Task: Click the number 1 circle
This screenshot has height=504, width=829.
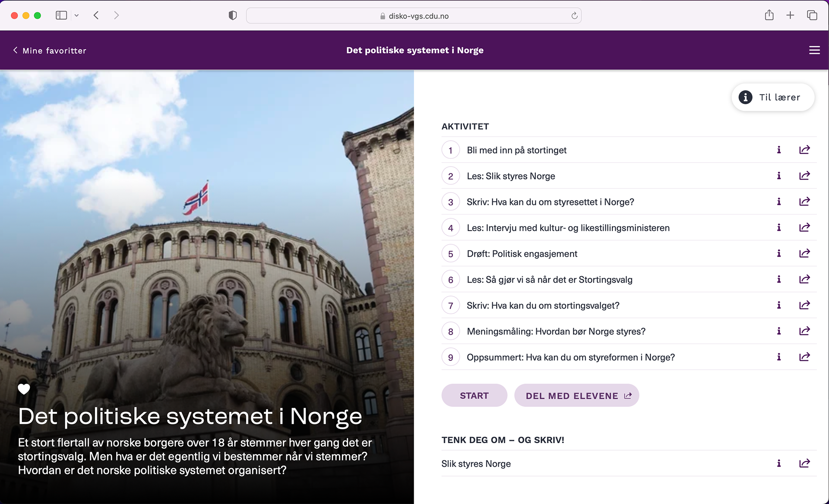Action: click(450, 150)
